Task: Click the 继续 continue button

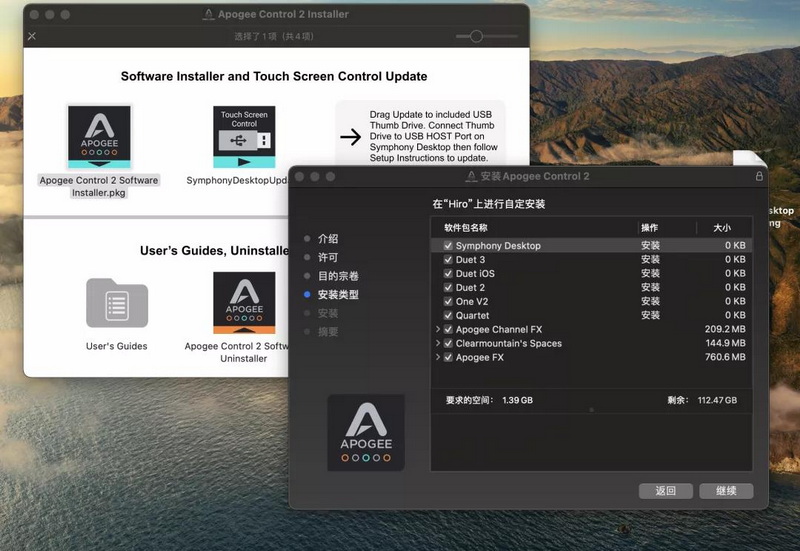Action: pos(726,491)
